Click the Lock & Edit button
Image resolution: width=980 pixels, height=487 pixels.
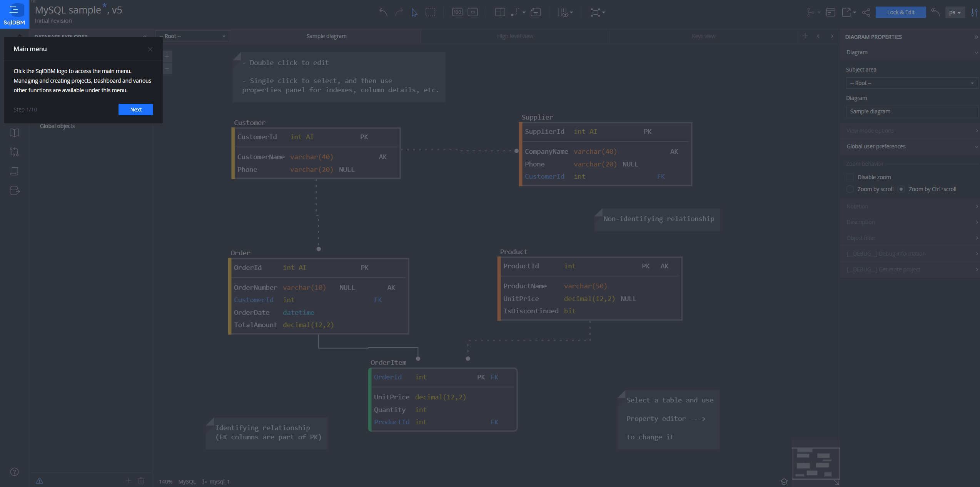[x=900, y=12]
